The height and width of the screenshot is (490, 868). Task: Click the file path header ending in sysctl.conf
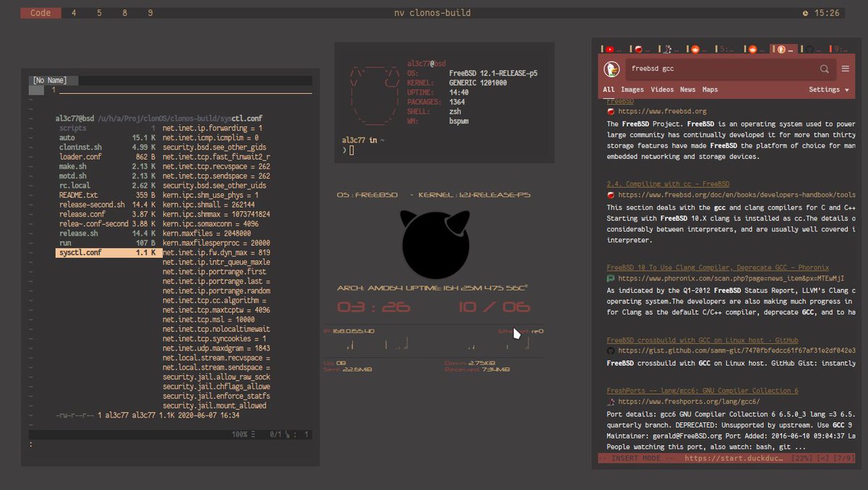point(158,118)
